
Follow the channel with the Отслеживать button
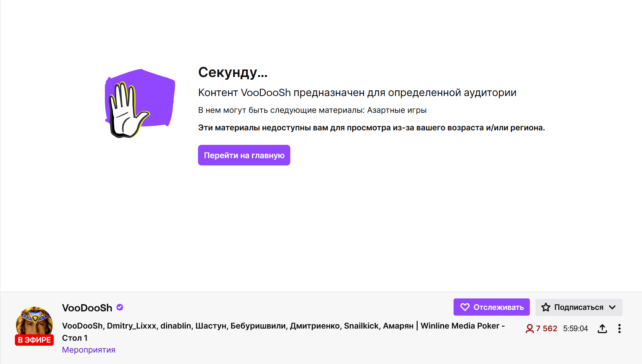pos(491,307)
